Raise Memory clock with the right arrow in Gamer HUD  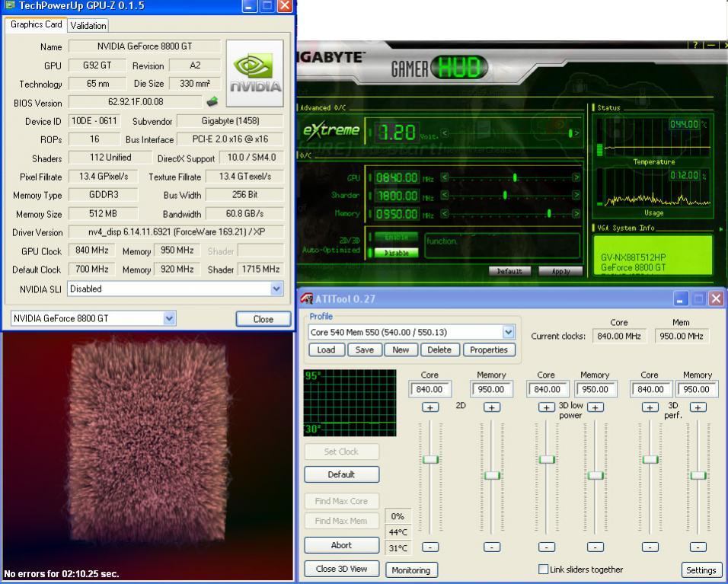click(x=576, y=213)
